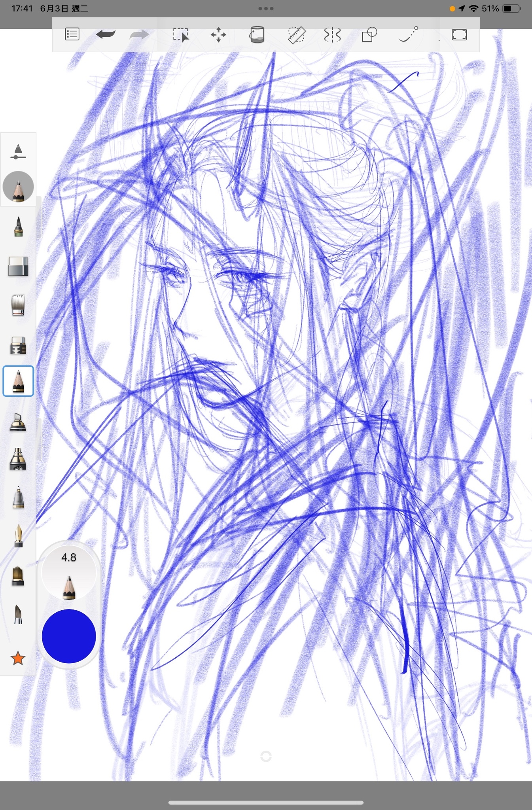Screen dimensions: 532x810
Task: Select the fountain pen nib brush
Action: pyautogui.click(x=18, y=536)
